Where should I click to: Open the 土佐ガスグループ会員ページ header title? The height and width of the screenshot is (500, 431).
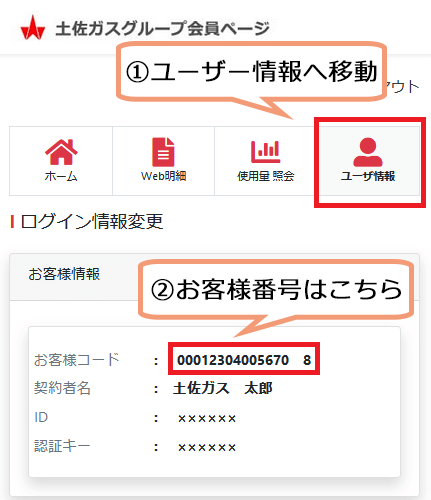pos(162,28)
